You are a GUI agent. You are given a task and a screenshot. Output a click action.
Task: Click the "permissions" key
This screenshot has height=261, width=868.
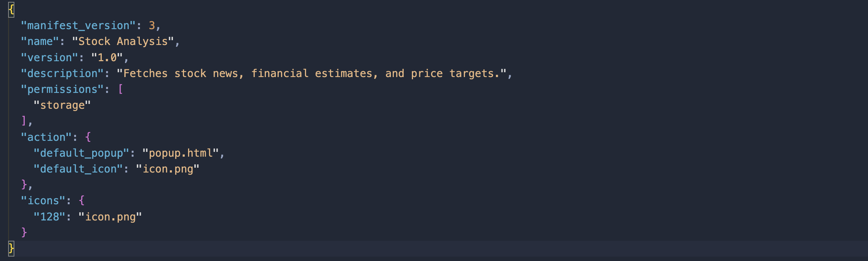62,89
